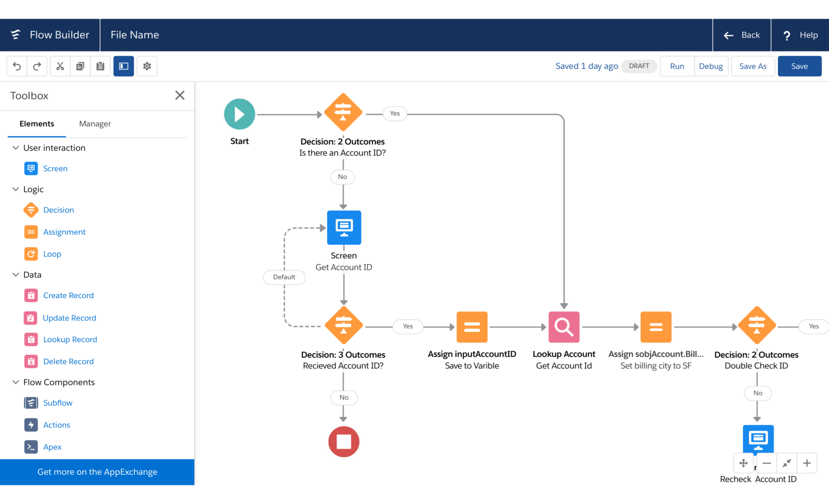Close the Toolbox panel with the X
Viewport: 829px width, 504px height.
click(180, 95)
